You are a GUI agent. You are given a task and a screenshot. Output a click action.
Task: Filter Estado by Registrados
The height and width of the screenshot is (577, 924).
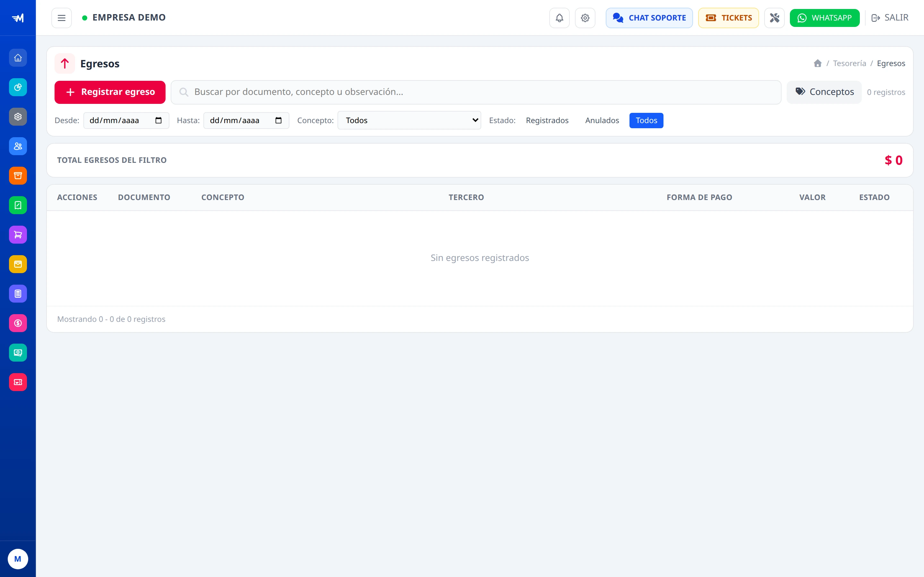click(547, 121)
